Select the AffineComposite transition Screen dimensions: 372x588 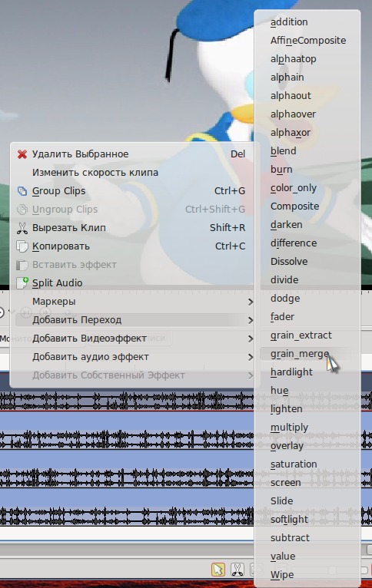click(x=307, y=40)
